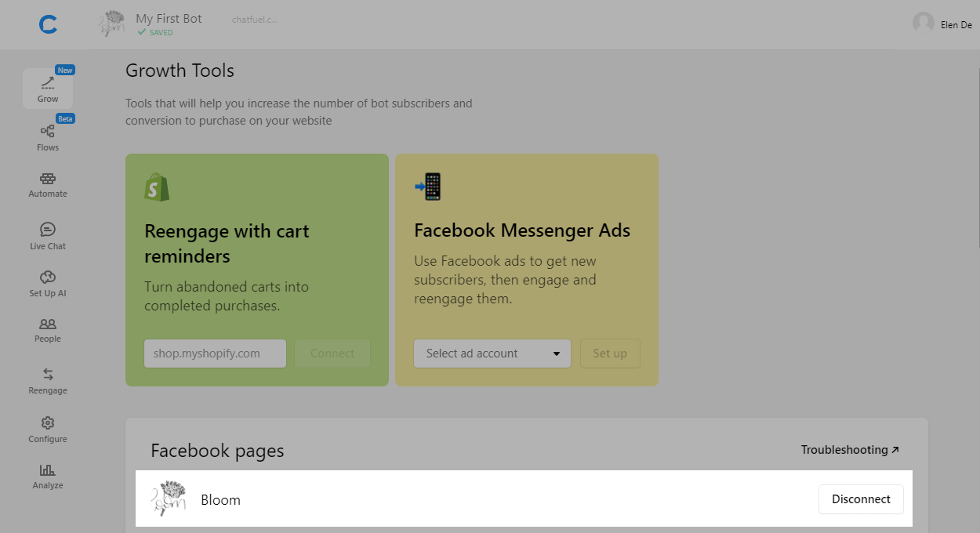Image resolution: width=980 pixels, height=533 pixels.
Task: Click the Chatfuel logo icon
Action: coord(48,25)
